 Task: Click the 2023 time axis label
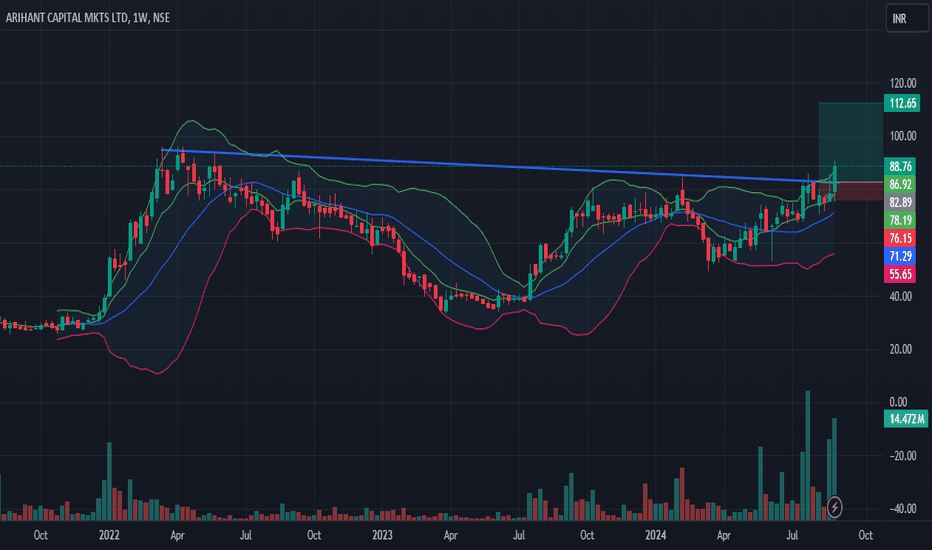pyautogui.click(x=382, y=535)
